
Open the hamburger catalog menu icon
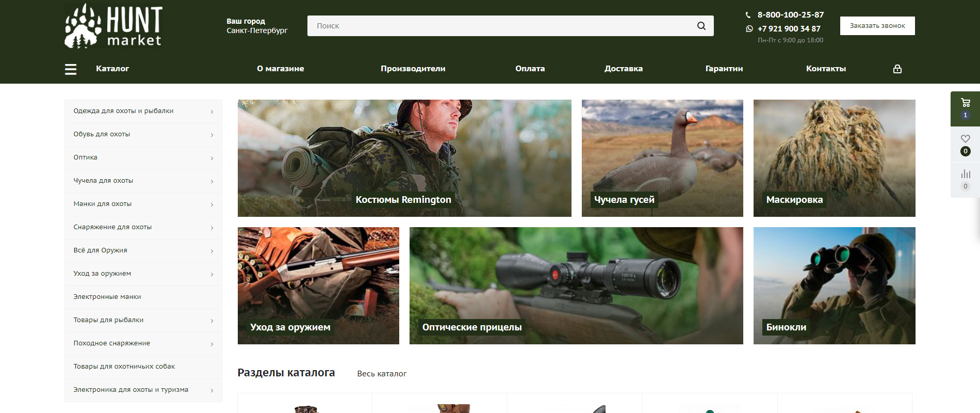pos(71,69)
